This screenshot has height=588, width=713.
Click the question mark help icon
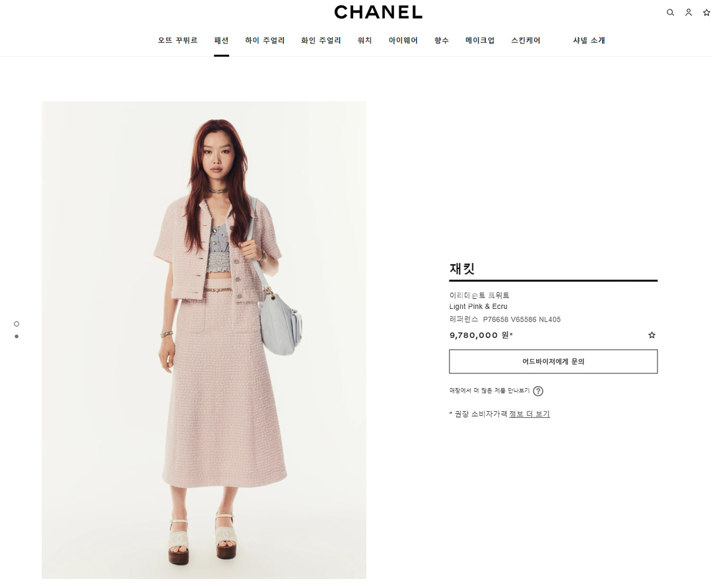pyautogui.click(x=538, y=391)
